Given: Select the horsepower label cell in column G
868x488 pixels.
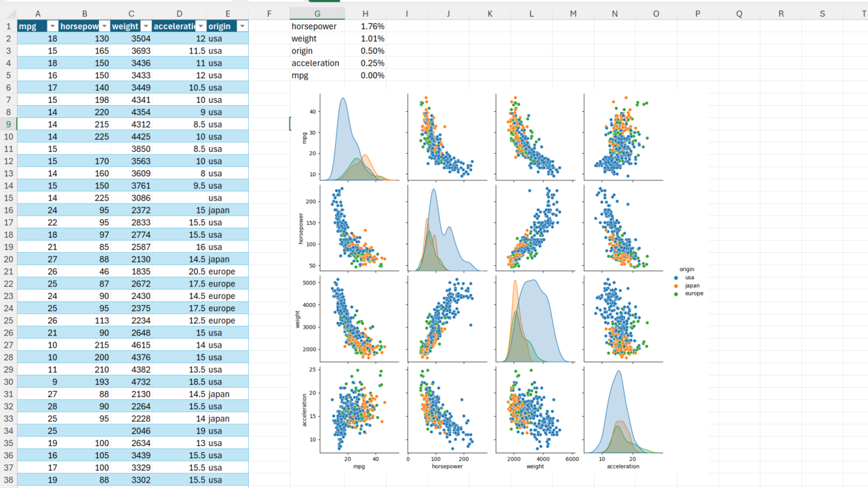Looking at the screenshot, I should point(317,26).
